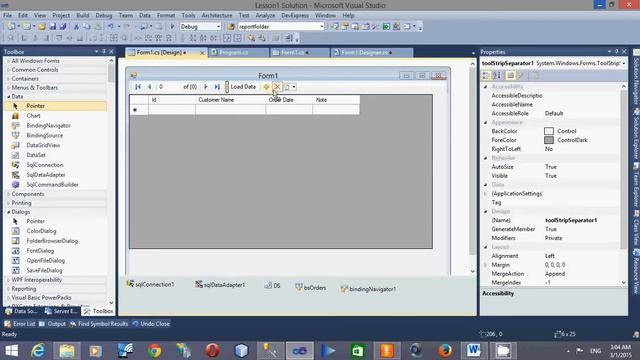This screenshot has width=640, height=360.
Task: Click Move Next arrow in binding navigator
Action: pos(206,87)
